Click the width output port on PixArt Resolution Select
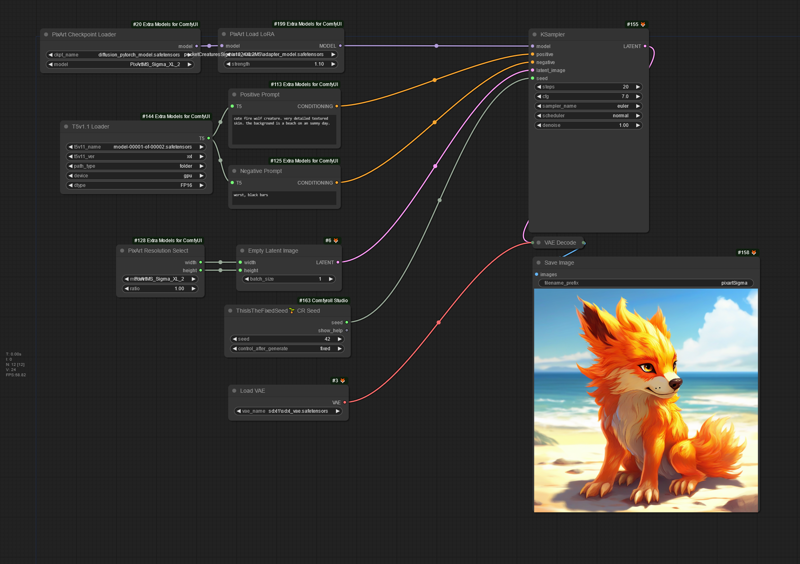This screenshot has height=564, width=800. [201, 262]
